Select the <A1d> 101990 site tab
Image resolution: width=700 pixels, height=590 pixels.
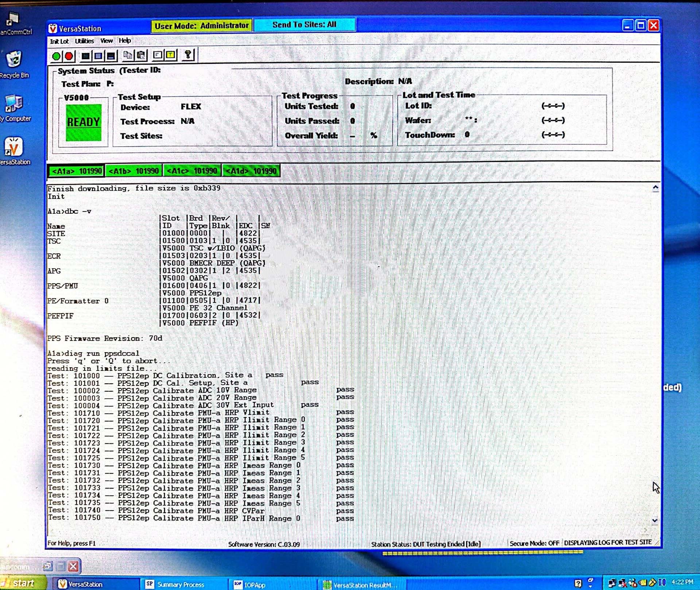pos(251,171)
